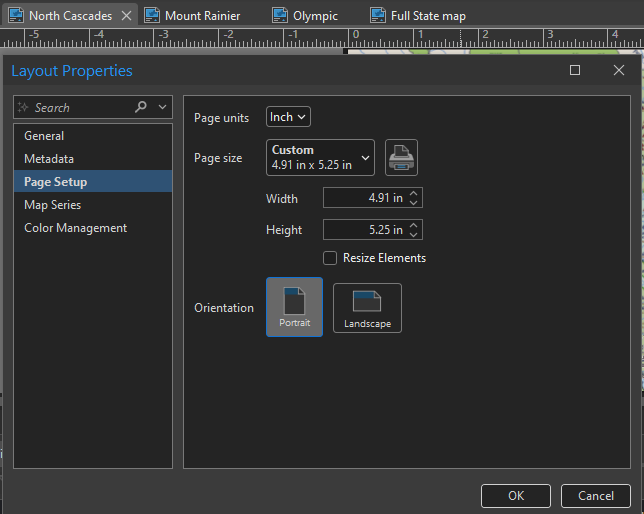Close the Layout Properties dialog

619,70
